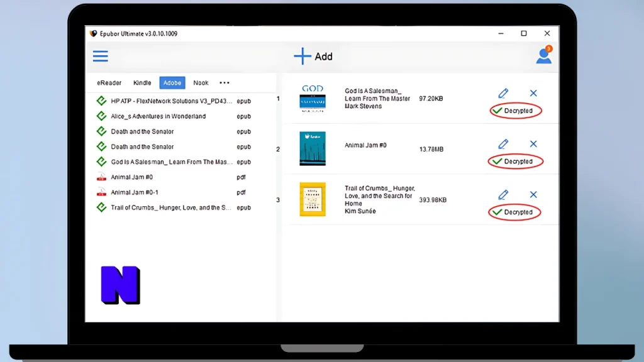Switch to the Nook tab
Viewport: 644px width, 362px height.
pyautogui.click(x=201, y=83)
